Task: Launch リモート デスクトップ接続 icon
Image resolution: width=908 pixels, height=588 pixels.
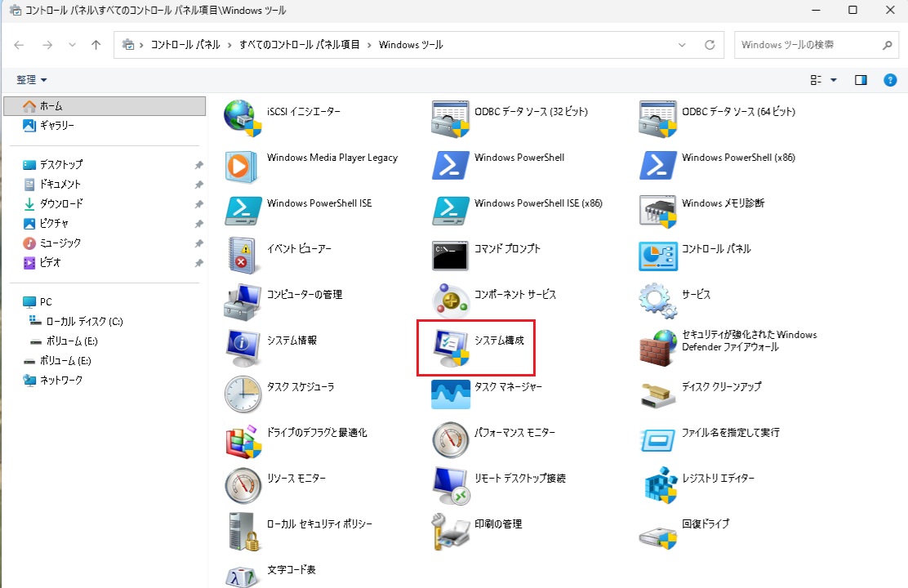Action: [x=451, y=485]
